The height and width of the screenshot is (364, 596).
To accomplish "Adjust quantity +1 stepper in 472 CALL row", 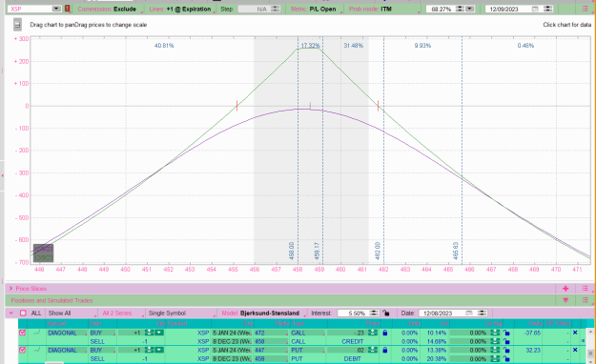I will coord(150,333).
